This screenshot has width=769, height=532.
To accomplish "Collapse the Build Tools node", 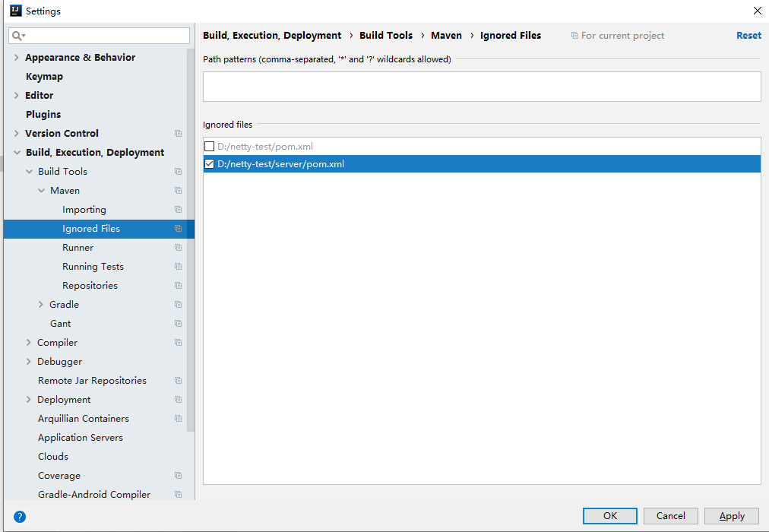I will [x=29, y=172].
